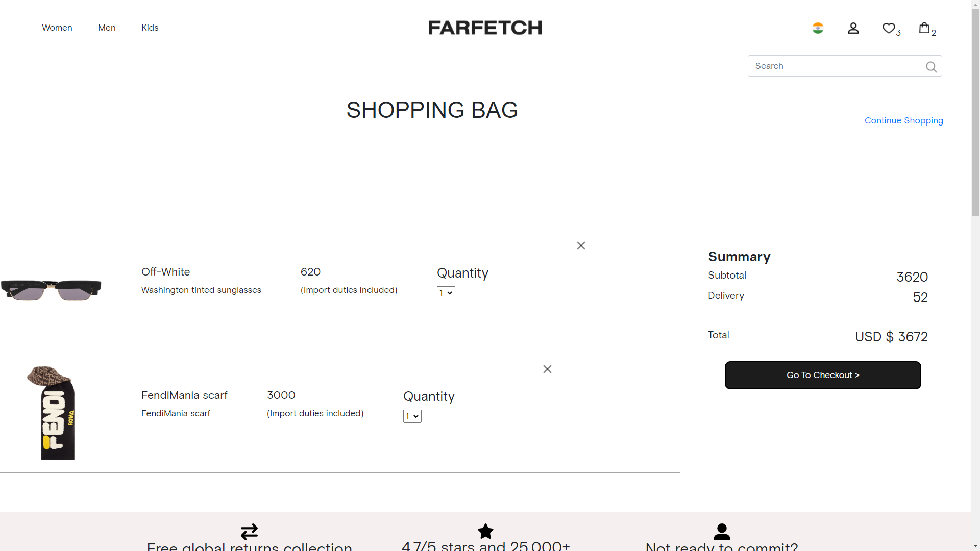Open the Women category
Viewport: 980px width, 551px height.
57,28
